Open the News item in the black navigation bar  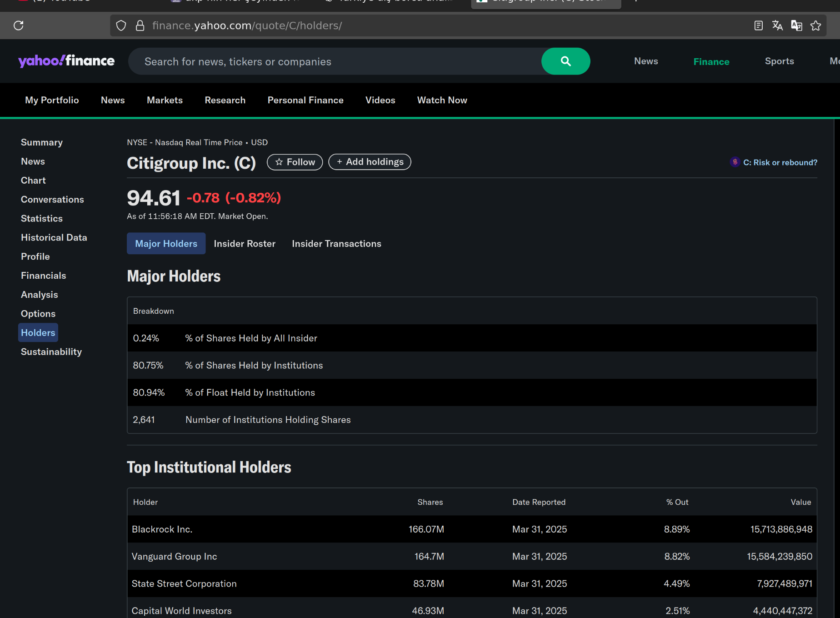pyautogui.click(x=113, y=100)
